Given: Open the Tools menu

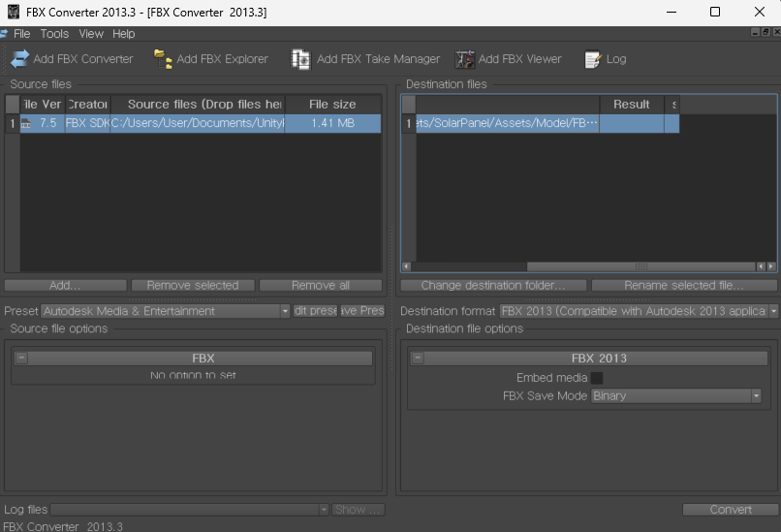Looking at the screenshot, I should pos(54,34).
